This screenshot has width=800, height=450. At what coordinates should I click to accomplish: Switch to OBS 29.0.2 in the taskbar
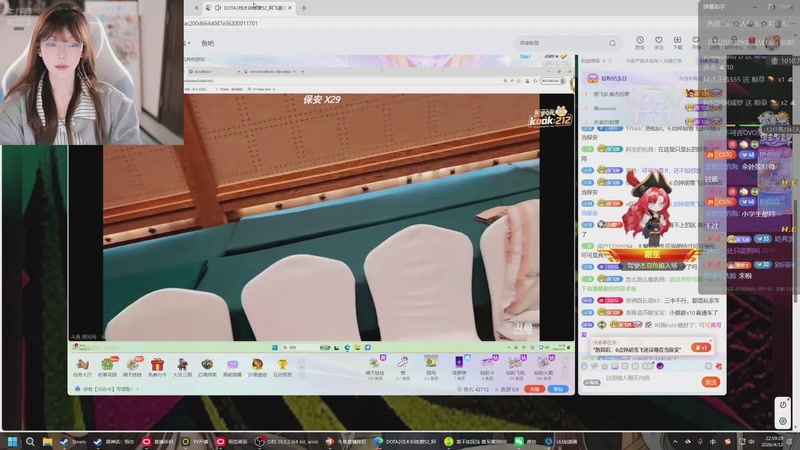[x=287, y=441]
